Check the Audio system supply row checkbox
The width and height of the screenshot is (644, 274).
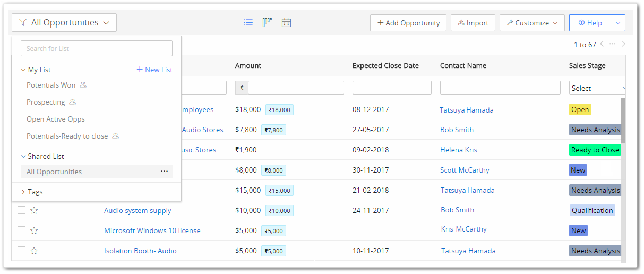tap(21, 210)
